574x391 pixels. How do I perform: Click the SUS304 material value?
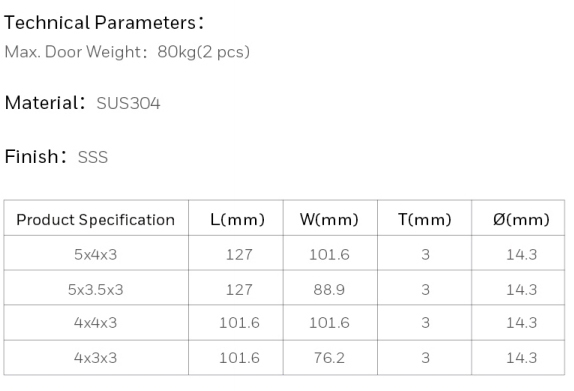pos(128,103)
